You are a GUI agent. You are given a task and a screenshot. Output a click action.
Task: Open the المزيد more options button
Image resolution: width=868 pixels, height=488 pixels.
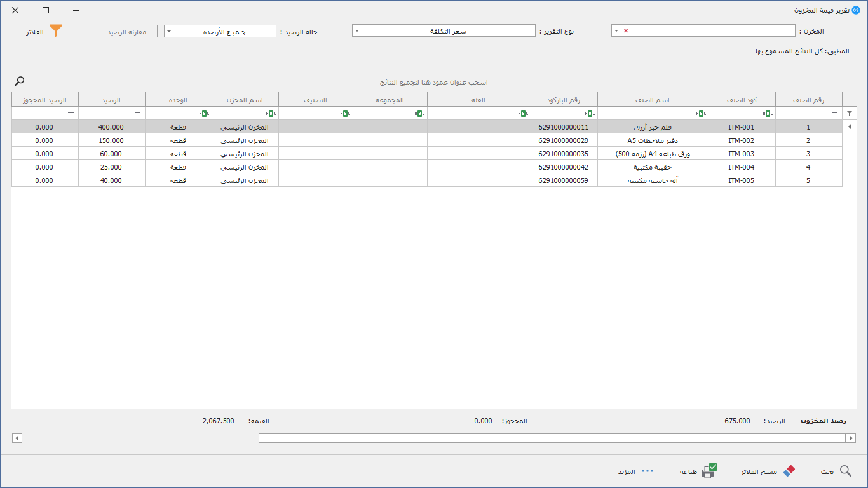635,471
